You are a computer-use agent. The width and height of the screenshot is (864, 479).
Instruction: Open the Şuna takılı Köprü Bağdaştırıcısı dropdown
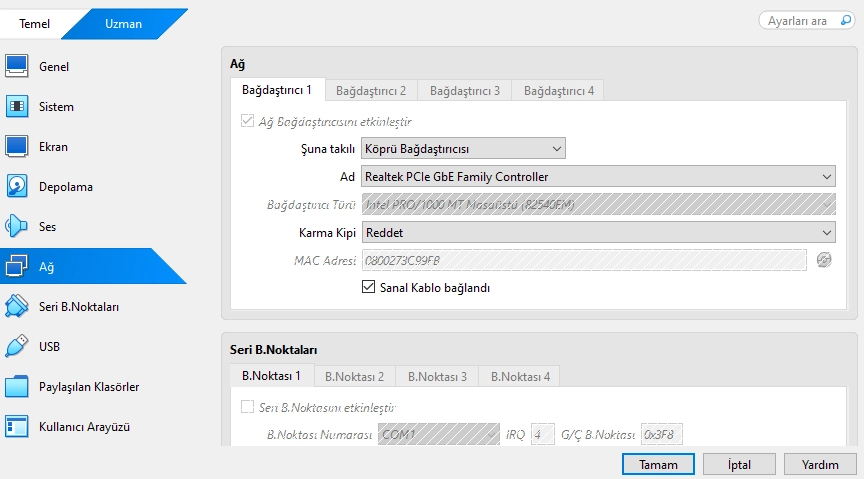(463, 149)
